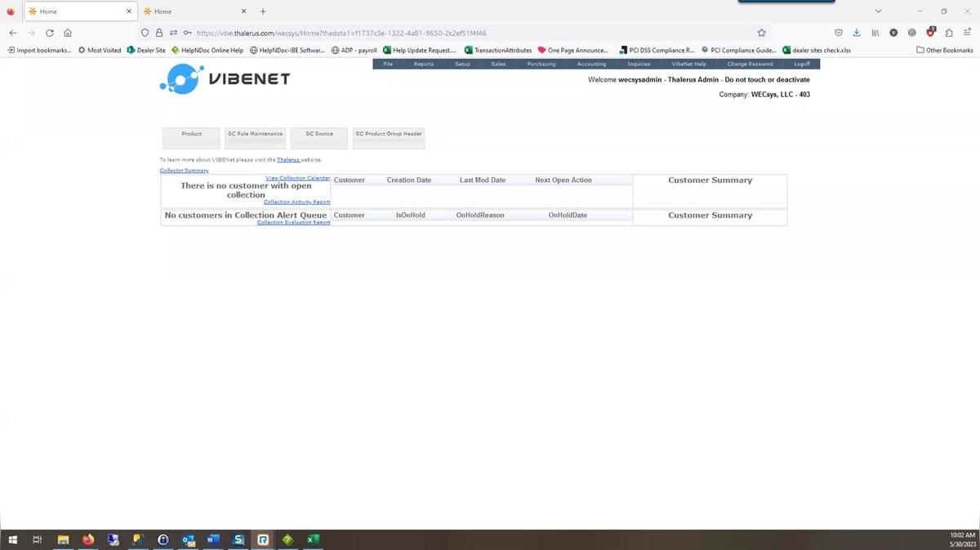
Task: Expand the list all tabs chevron
Action: tap(878, 11)
